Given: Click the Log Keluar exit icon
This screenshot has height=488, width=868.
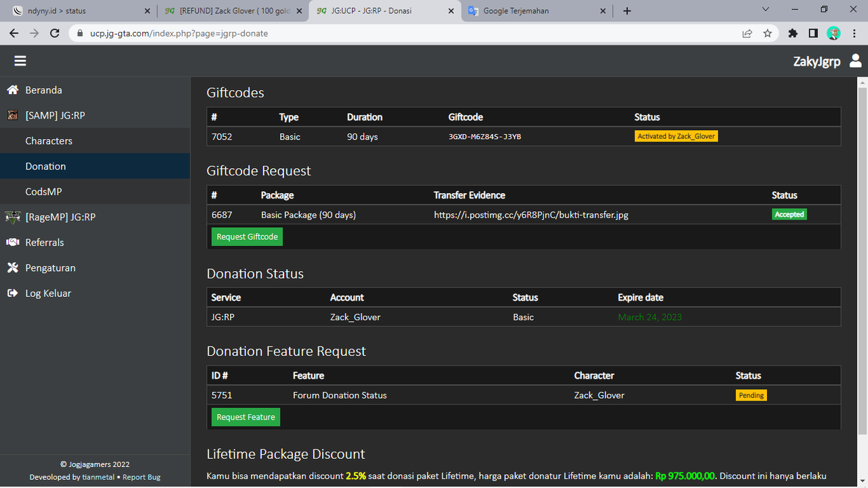Looking at the screenshot, I should tap(12, 293).
